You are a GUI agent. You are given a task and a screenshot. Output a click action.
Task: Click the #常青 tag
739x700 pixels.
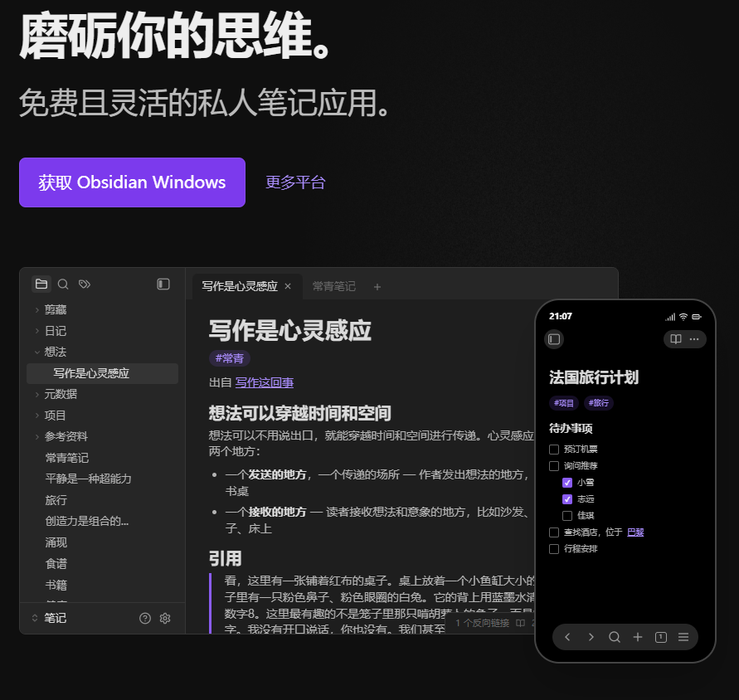[x=230, y=358]
